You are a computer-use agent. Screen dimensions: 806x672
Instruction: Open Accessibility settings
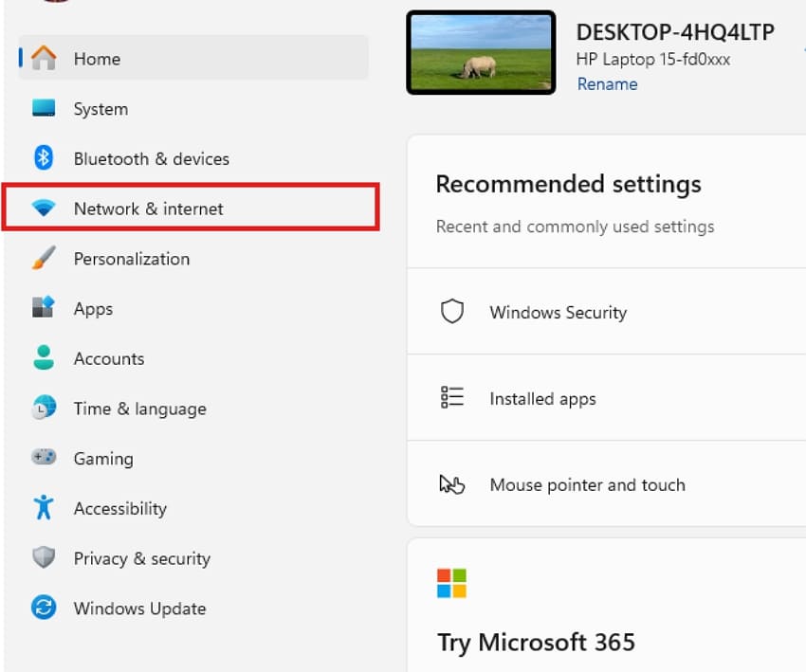coord(193,508)
